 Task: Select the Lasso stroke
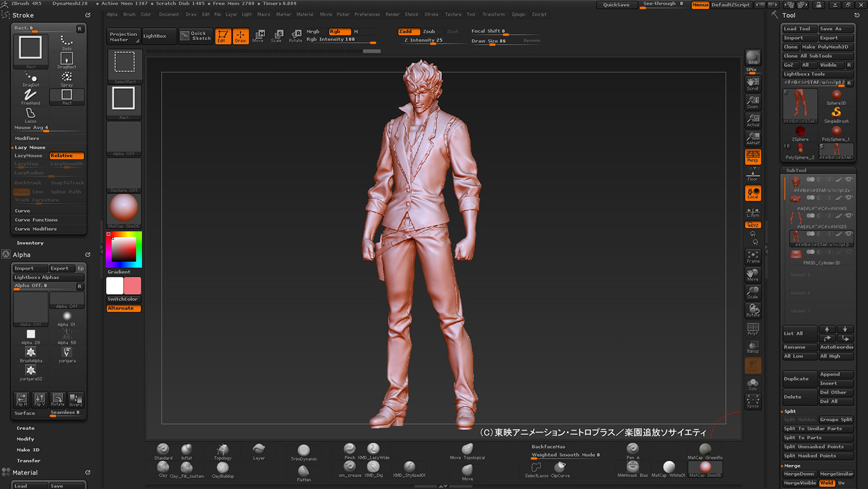[30, 115]
